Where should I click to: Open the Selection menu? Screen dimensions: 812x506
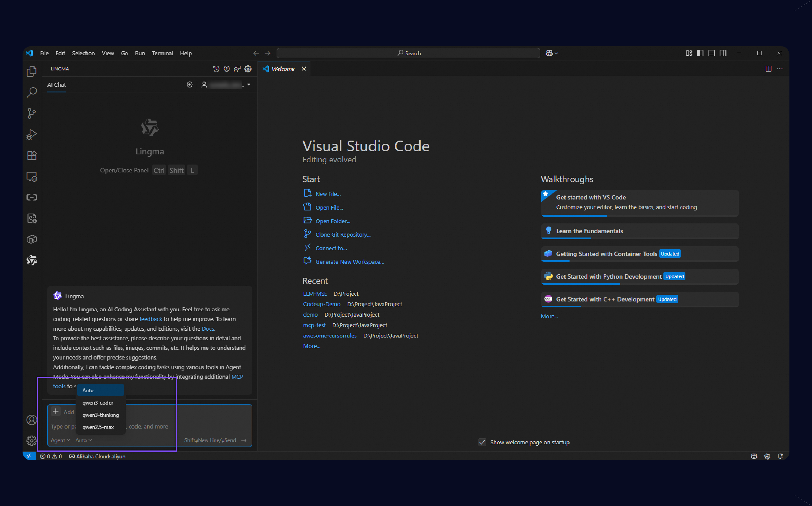click(x=83, y=53)
